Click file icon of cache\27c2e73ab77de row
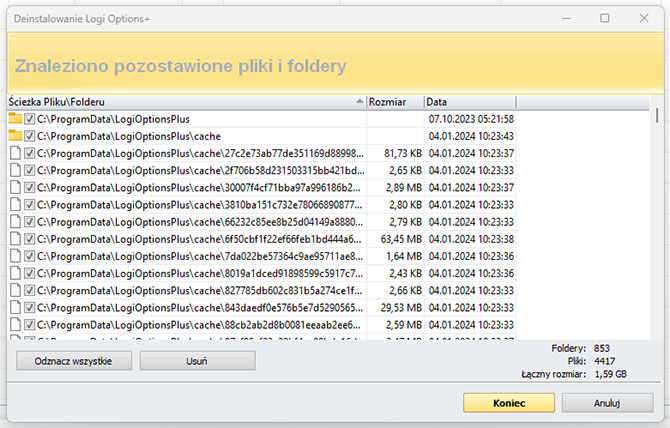Screen dimensions: 670x428 pyautogui.click(x=15, y=153)
